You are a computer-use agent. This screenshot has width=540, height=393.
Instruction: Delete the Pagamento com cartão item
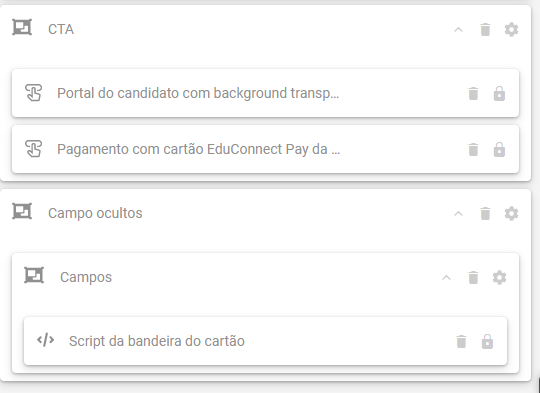[x=473, y=149]
